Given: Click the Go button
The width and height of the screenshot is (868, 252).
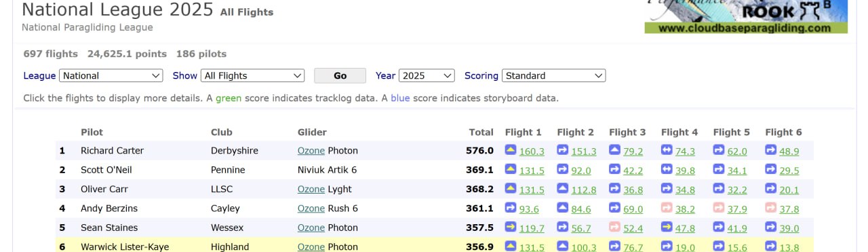Looking at the screenshot, I should click(x=340, y=75).
